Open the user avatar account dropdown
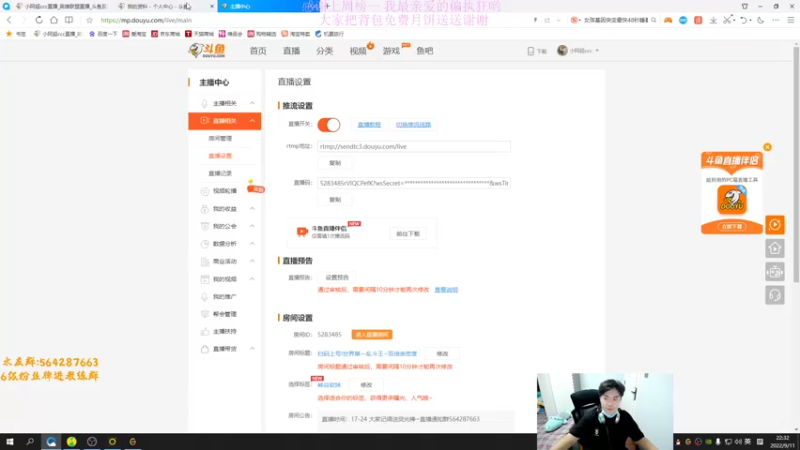Viewport: 800px width, 450px height. (578, 51)
